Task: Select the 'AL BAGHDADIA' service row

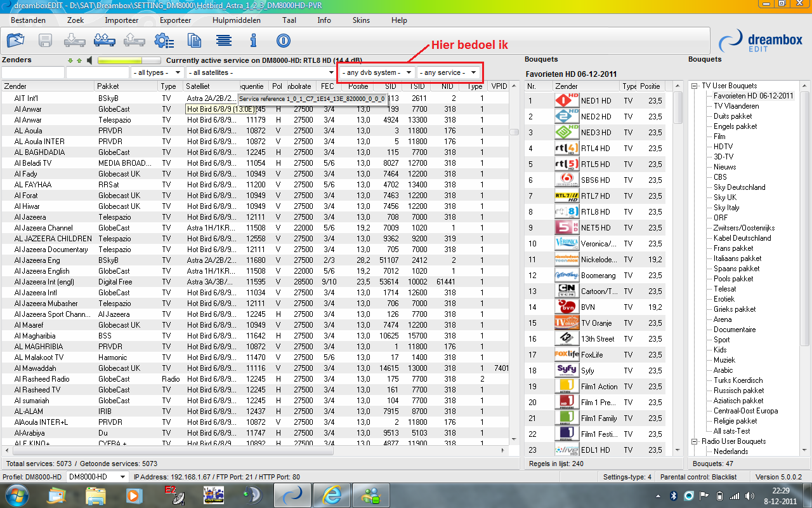Action: click(256, 152)
